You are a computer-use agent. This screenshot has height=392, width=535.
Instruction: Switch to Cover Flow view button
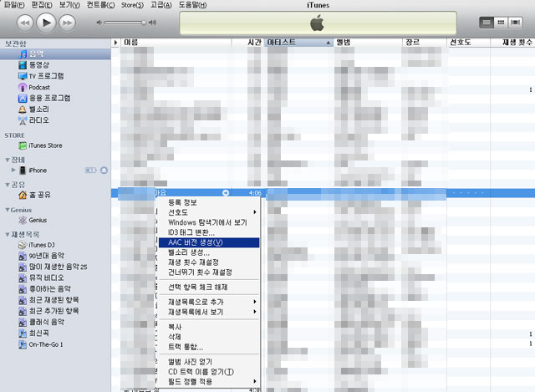515,23
